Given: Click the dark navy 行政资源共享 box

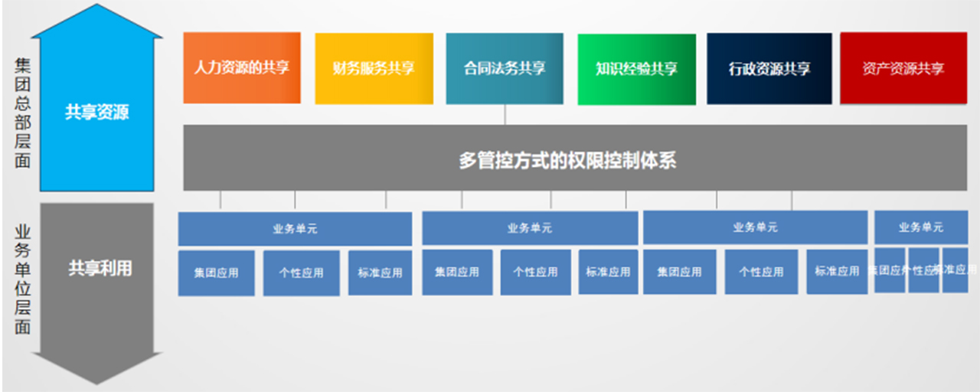Looking at the screenshot, I should [769, 68].
